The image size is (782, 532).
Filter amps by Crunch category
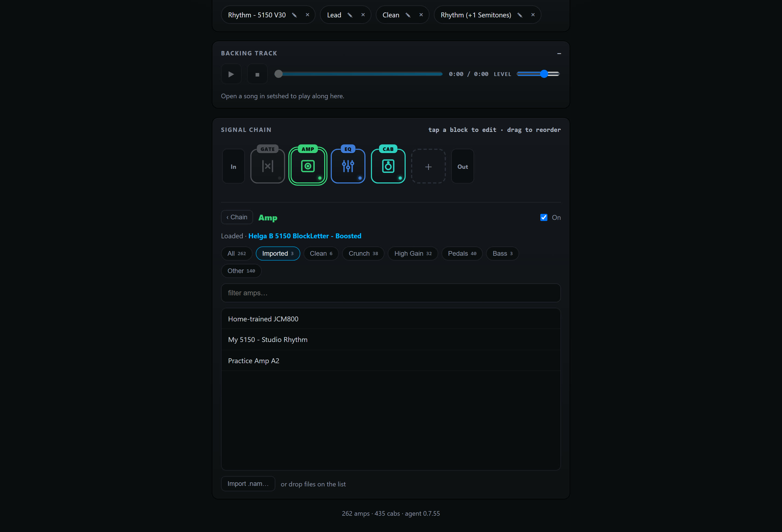point(363,254)
